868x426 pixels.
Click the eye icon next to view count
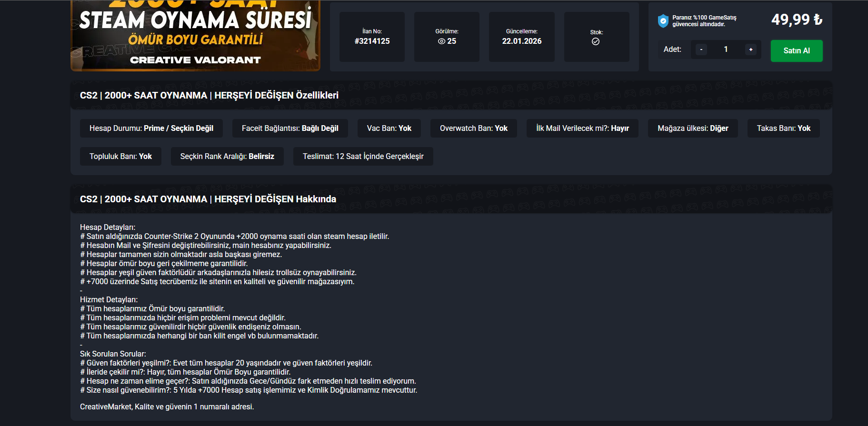(441, 41)
